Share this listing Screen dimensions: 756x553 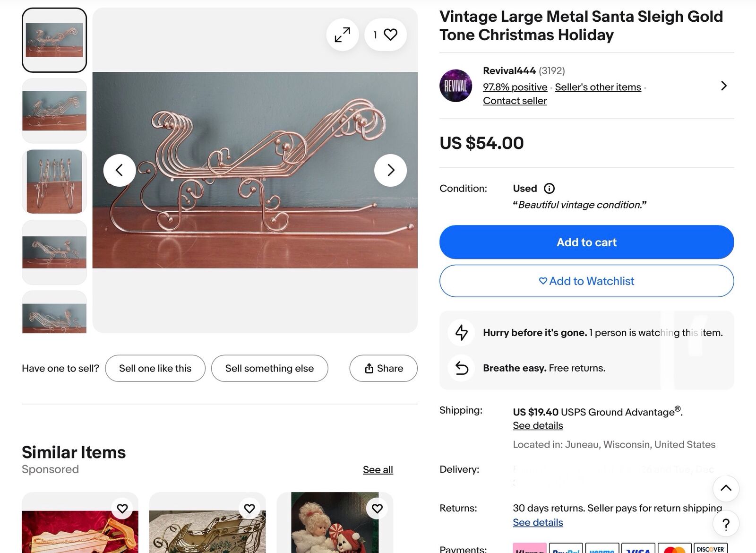(x=383, y=368)
